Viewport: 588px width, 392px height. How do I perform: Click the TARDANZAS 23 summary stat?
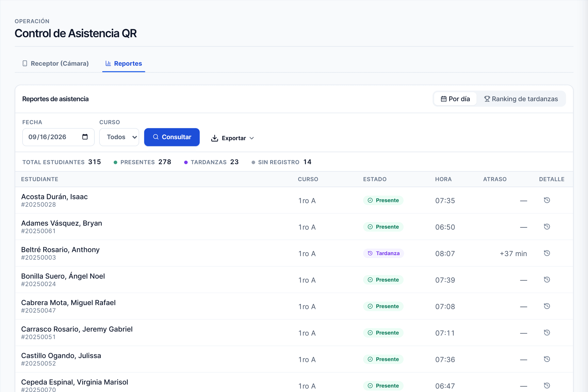(211, 162)
